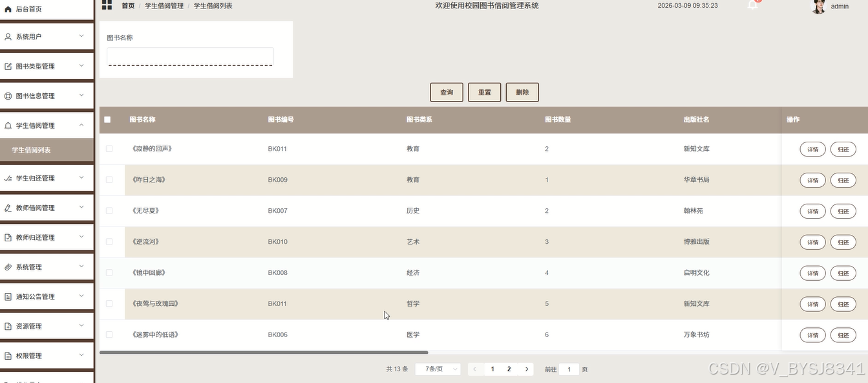The height and width of the screenshot is (383, 868).
Task: Toggle the select-all checkbox in table header
Action: 107,120
